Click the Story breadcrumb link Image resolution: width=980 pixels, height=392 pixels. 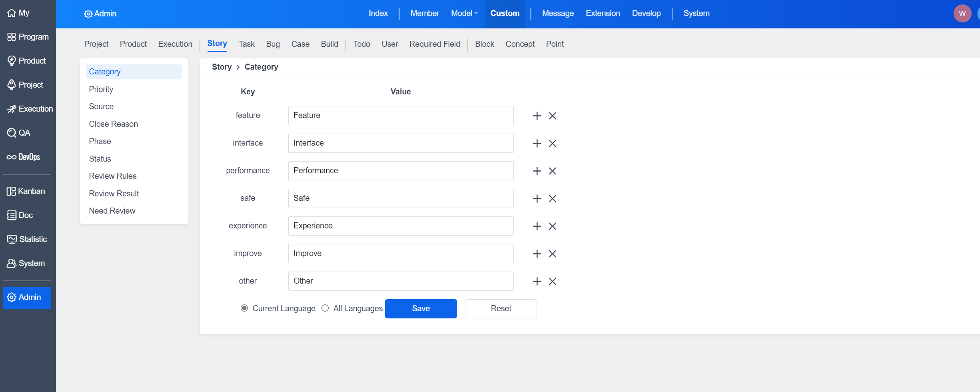point(222,67)
